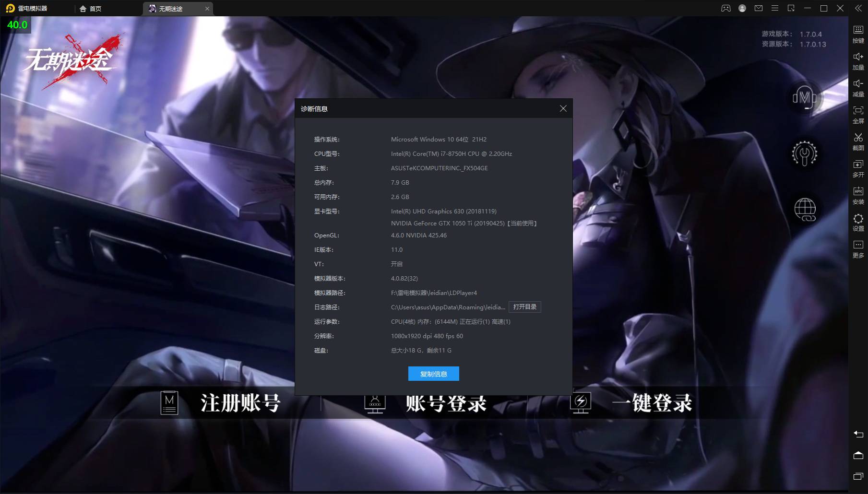The image size is (868, 494).
Task: Click the 复制信息 copy info button
Action: [x=433, y=374]
